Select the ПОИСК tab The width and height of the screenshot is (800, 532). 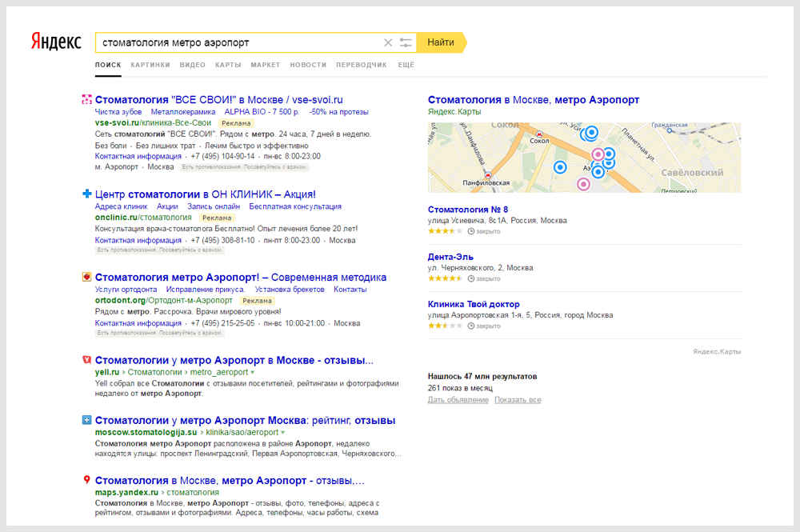108,65
